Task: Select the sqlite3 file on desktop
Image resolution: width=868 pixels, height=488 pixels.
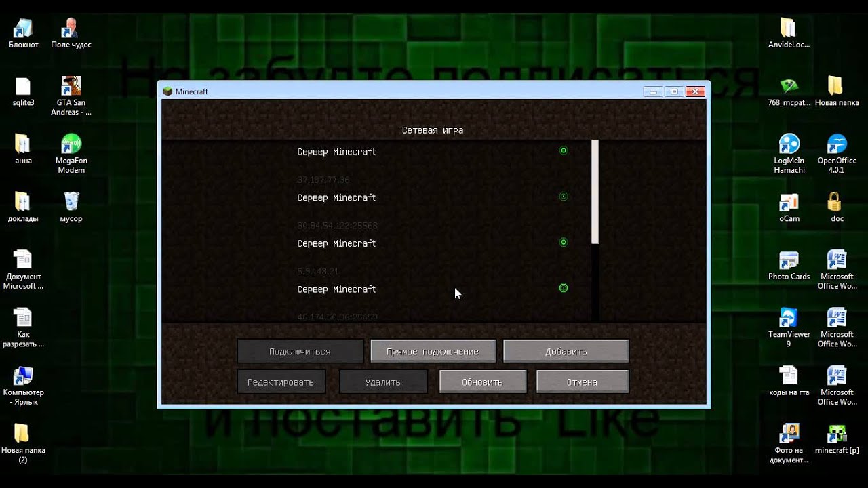Action: (x=23, y=91)
